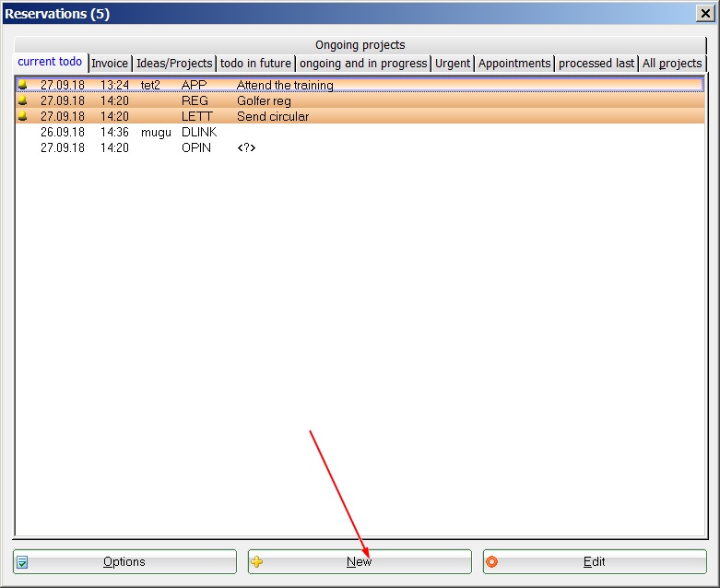Open the processed last tab
Viewport: 720px width, 588px height.
pyautogui.click(x=596, y=63)
